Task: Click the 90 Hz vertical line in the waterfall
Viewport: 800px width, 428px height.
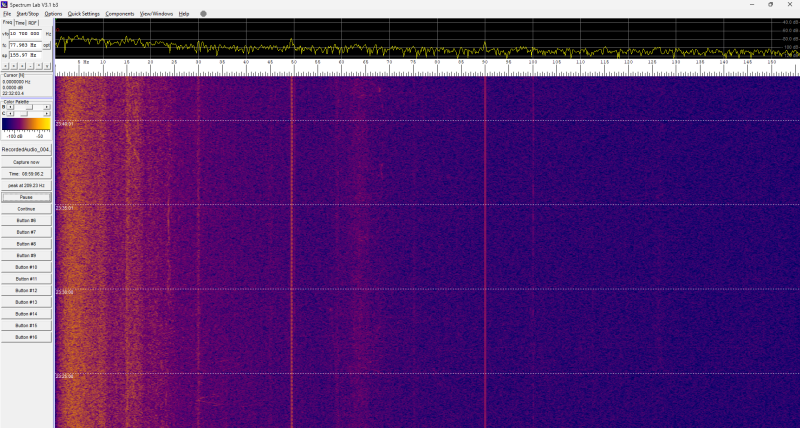Action: 485,252
